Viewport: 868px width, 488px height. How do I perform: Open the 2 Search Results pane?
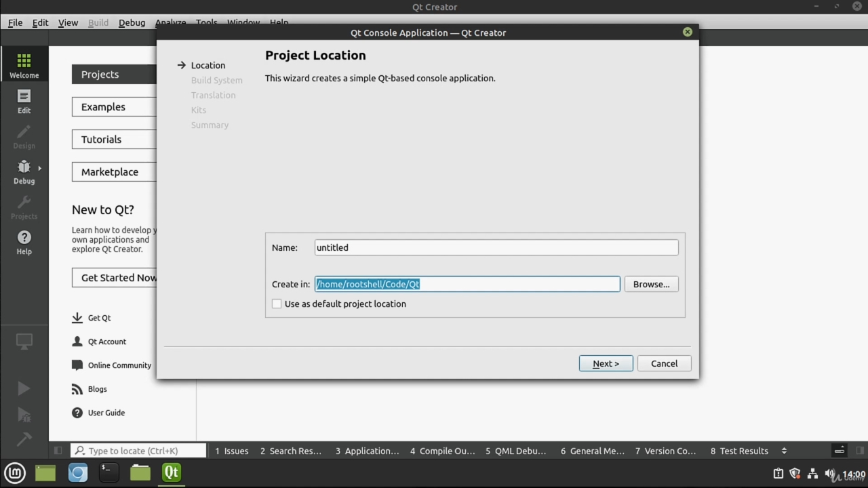pos(291,451)
